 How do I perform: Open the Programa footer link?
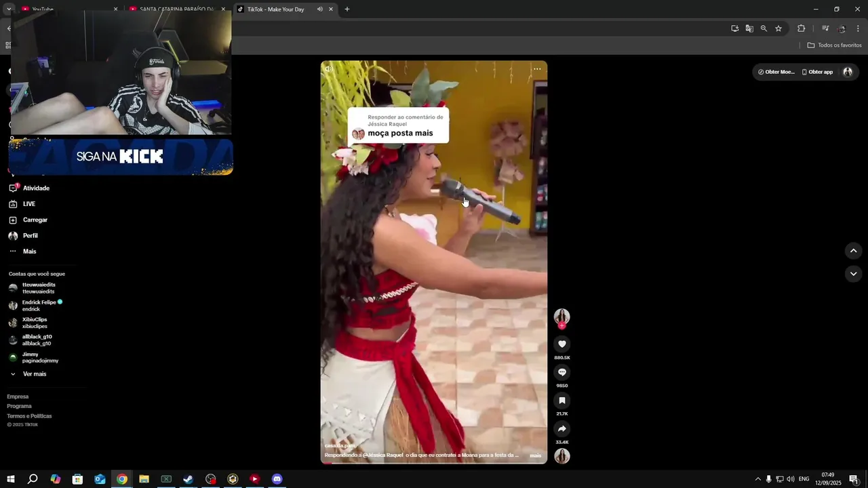coord(19,406)
